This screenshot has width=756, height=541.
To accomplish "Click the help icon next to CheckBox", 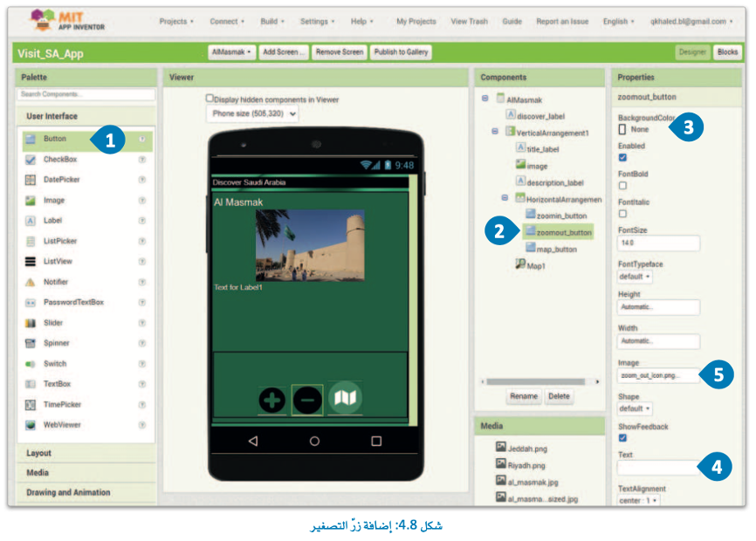I will tap(141, 160).
